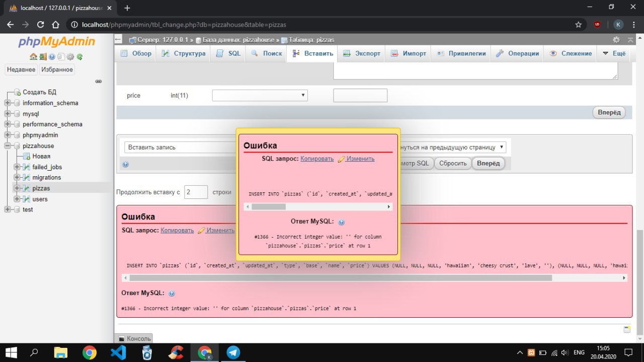Viewport: 644px width, 362px height.
Task: Expand mysql database node
Action: tap(8, 114)
